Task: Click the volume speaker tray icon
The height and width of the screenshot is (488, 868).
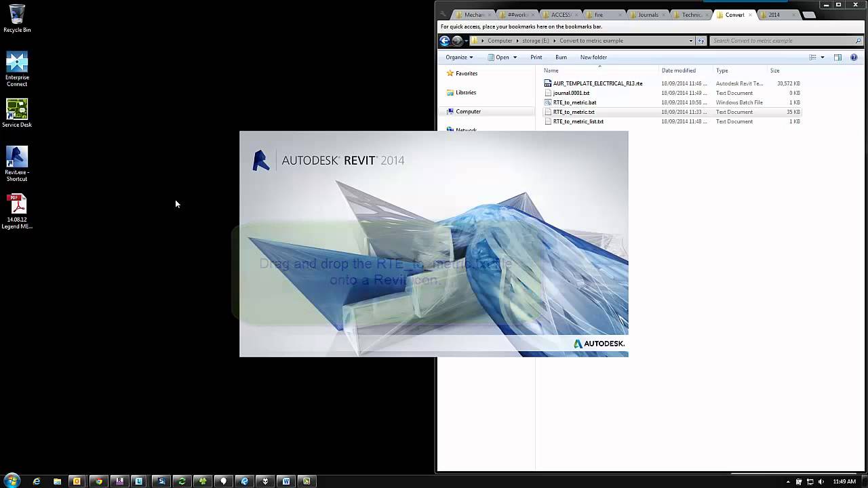Action: 821,482
